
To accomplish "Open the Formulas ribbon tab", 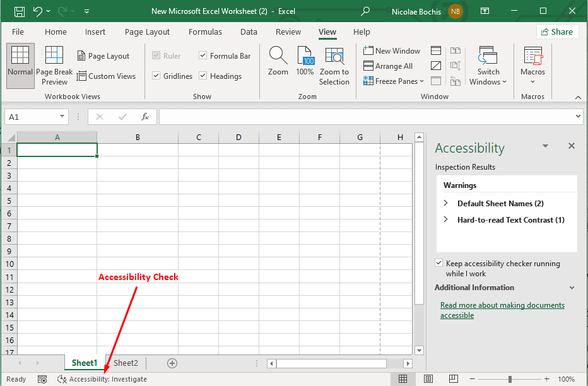I will pos(205,32).
